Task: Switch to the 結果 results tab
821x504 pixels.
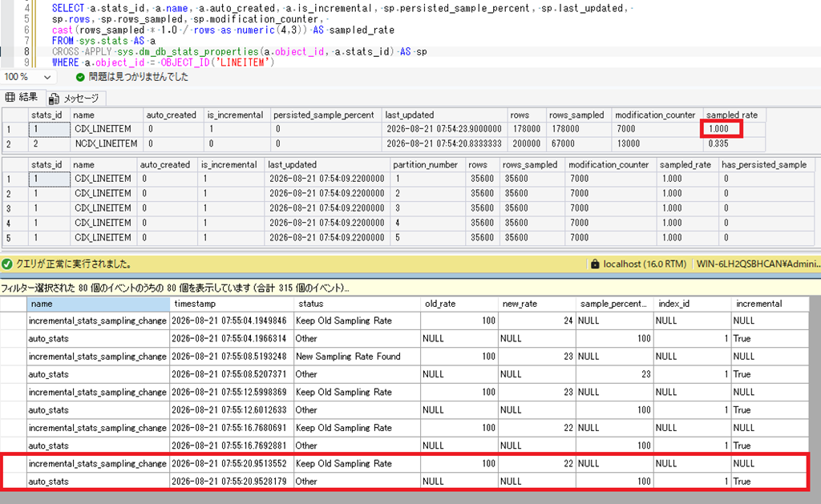Action: [22, 97]
